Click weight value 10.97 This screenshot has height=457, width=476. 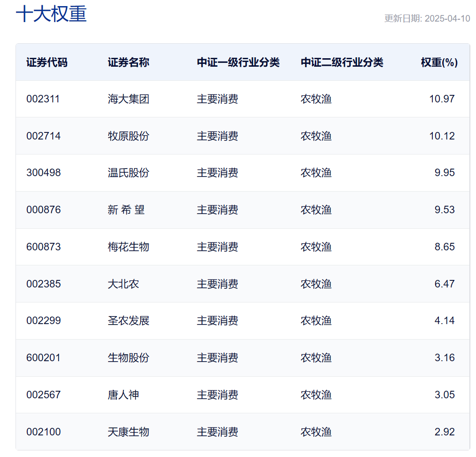point(442,99)
